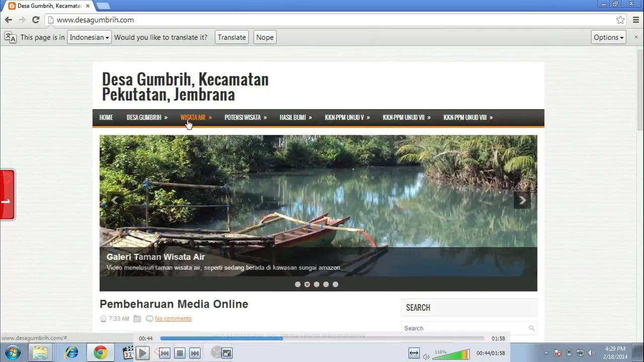The image size is (644, 362).
Task: Expand the KKN-PPM UNUD VIII menu
Action: tap(468, 118)
